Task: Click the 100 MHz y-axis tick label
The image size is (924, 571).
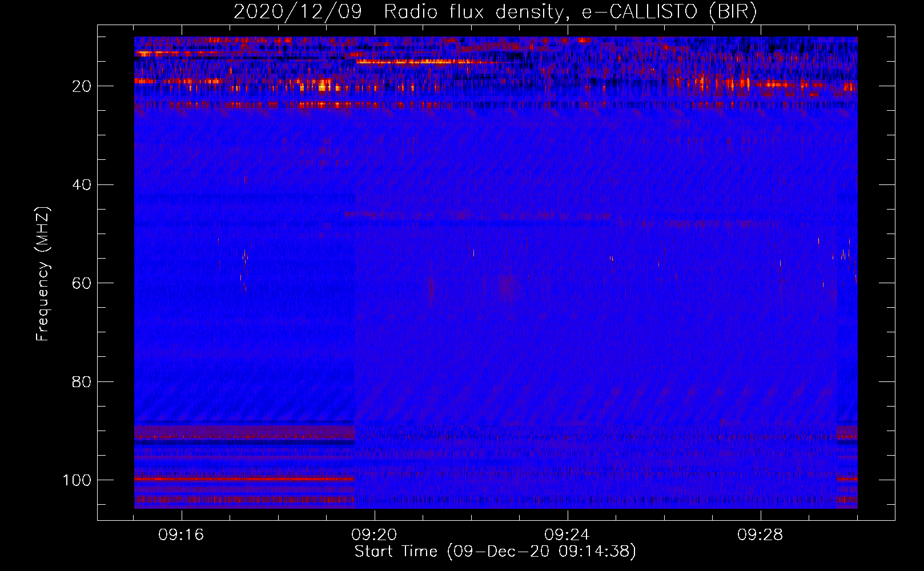Action: (x=77, y=480)
